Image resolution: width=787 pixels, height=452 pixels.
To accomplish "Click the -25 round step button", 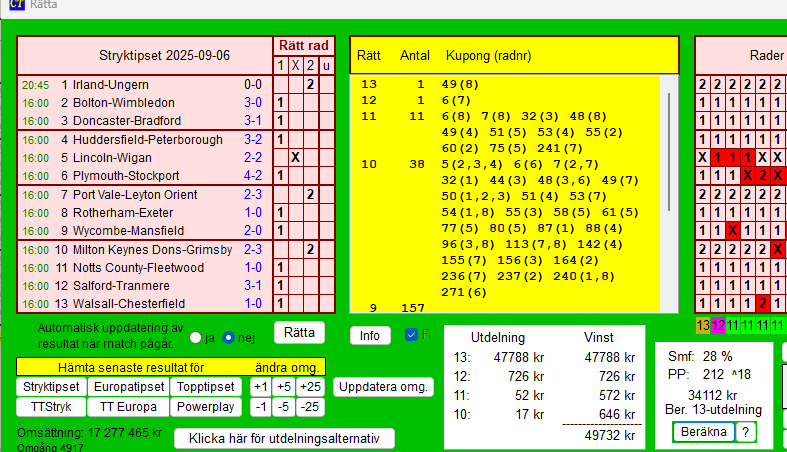I will coord(311,407).
